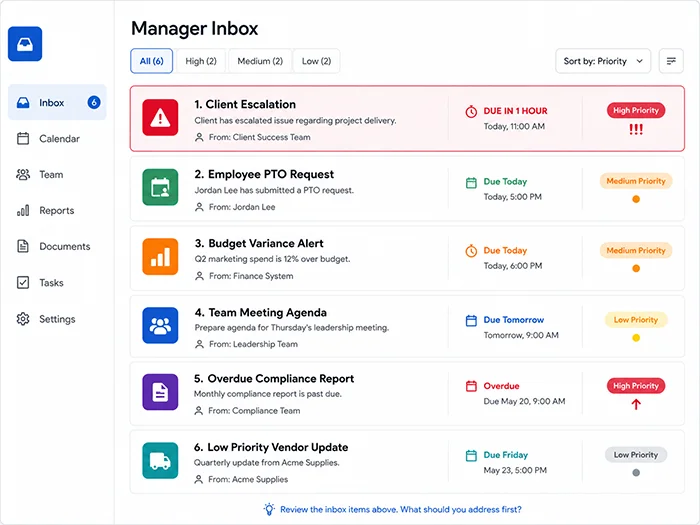Filter by the High (2) tab
Image resolution: width=700 pixels, height=525 pixels.
(201, 61)
